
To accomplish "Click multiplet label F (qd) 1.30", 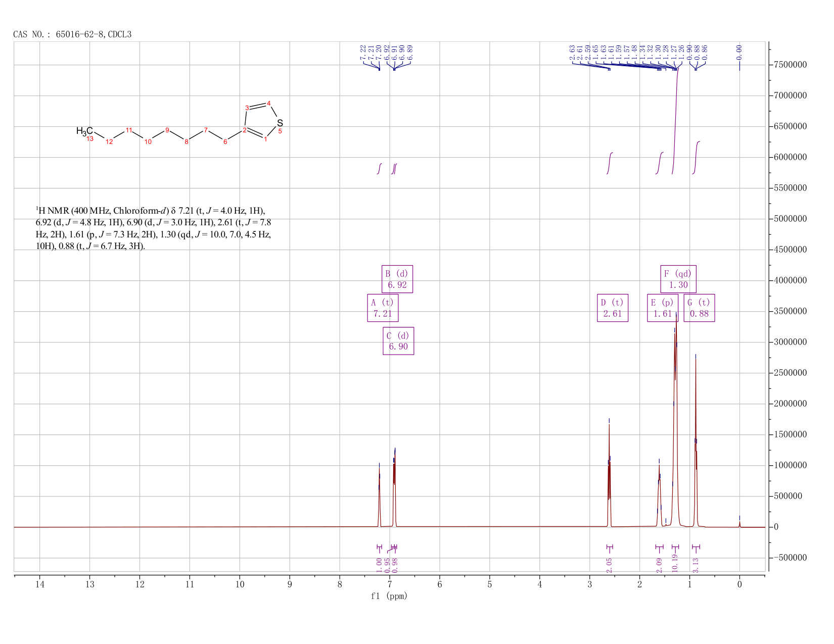I will [678, 279].
